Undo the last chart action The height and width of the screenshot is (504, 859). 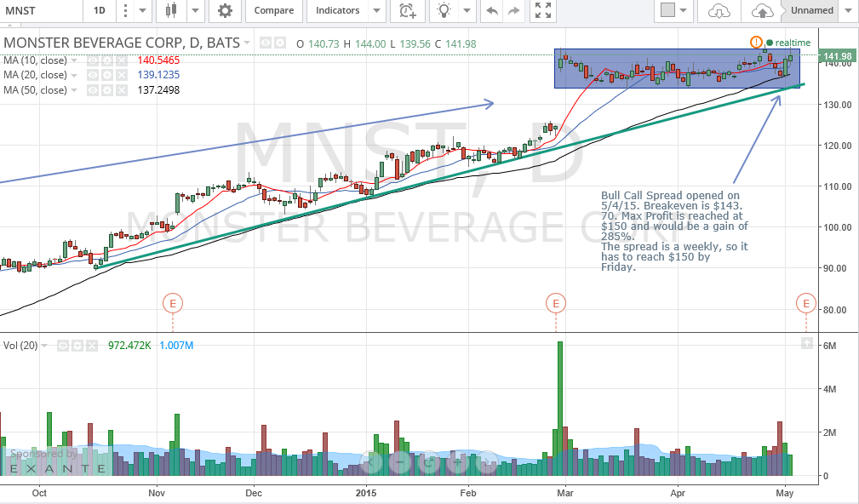492,10
